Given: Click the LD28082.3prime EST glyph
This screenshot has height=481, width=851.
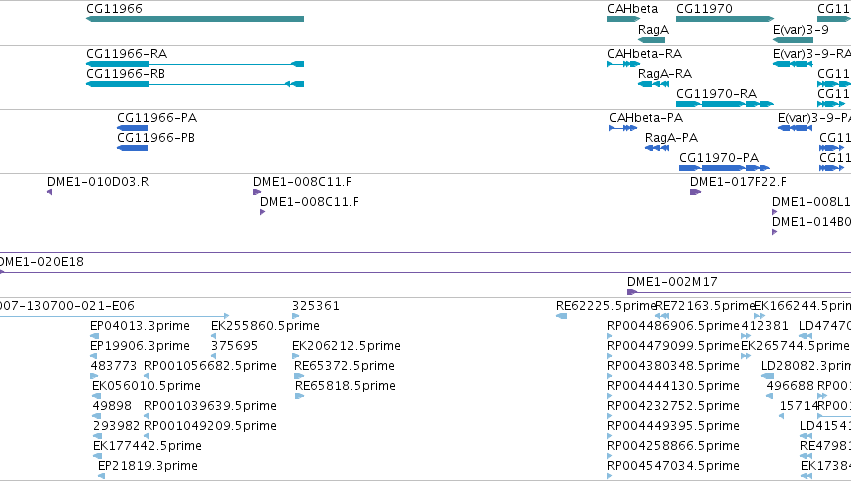Looking at the screenshot, I should [768, 376].
